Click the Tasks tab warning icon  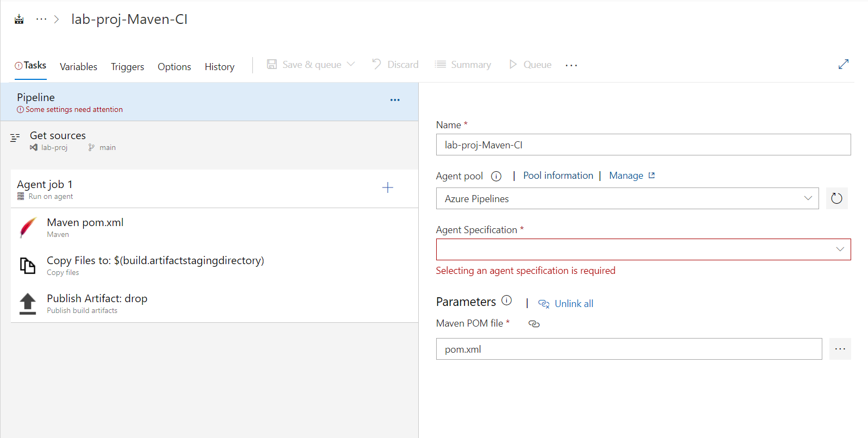(18, 66)
